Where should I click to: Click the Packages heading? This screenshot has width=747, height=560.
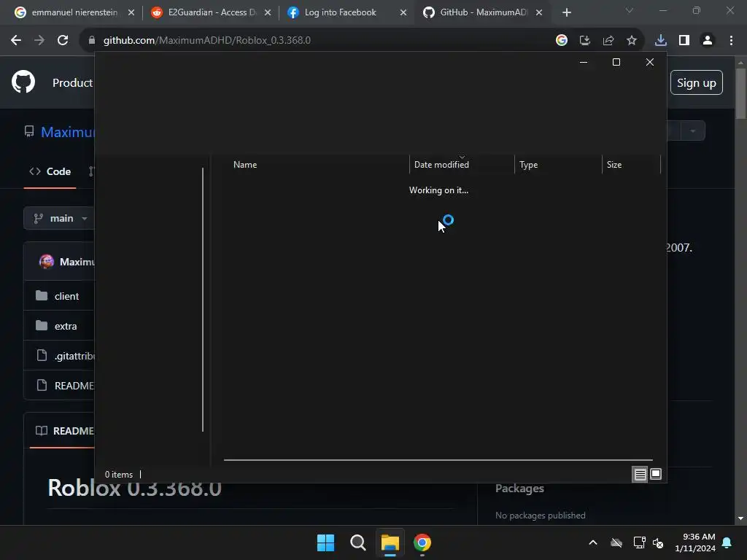coord(519,489)
